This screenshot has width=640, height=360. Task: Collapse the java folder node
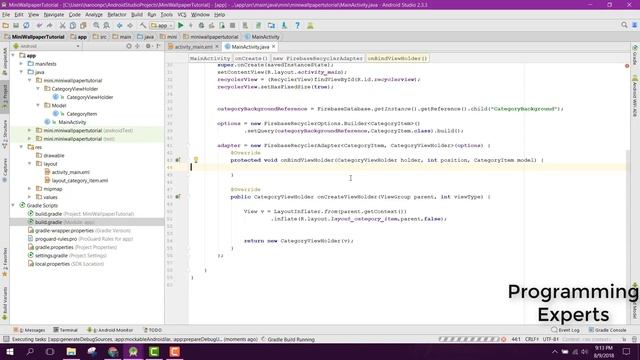22,72
